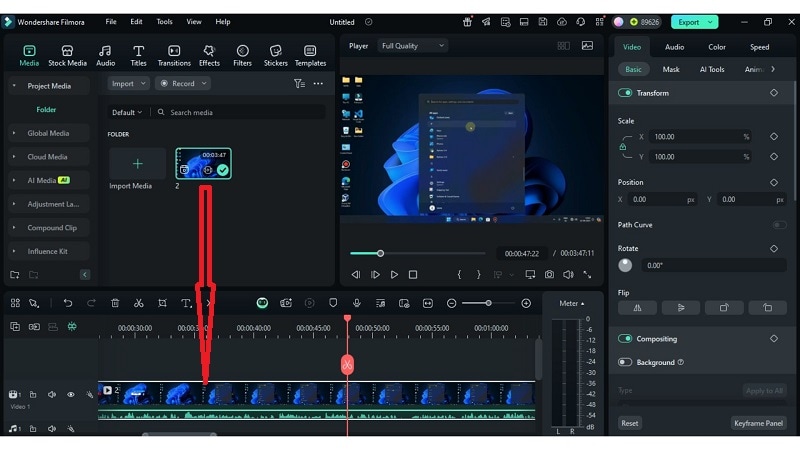Open media panel more options (three dots)

pyautogui.click(x=318, y=84)
